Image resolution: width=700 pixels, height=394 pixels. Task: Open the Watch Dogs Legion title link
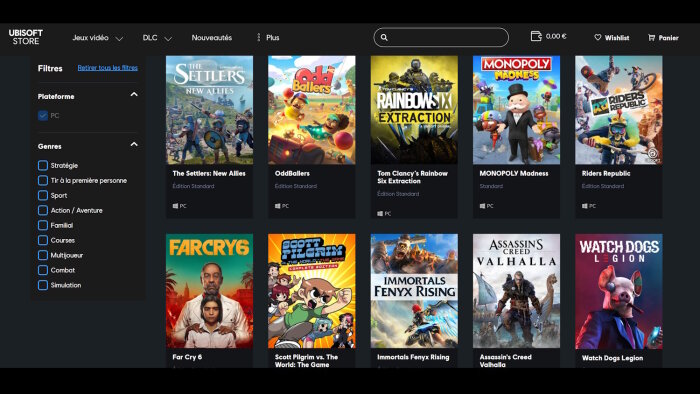(612, 358)
